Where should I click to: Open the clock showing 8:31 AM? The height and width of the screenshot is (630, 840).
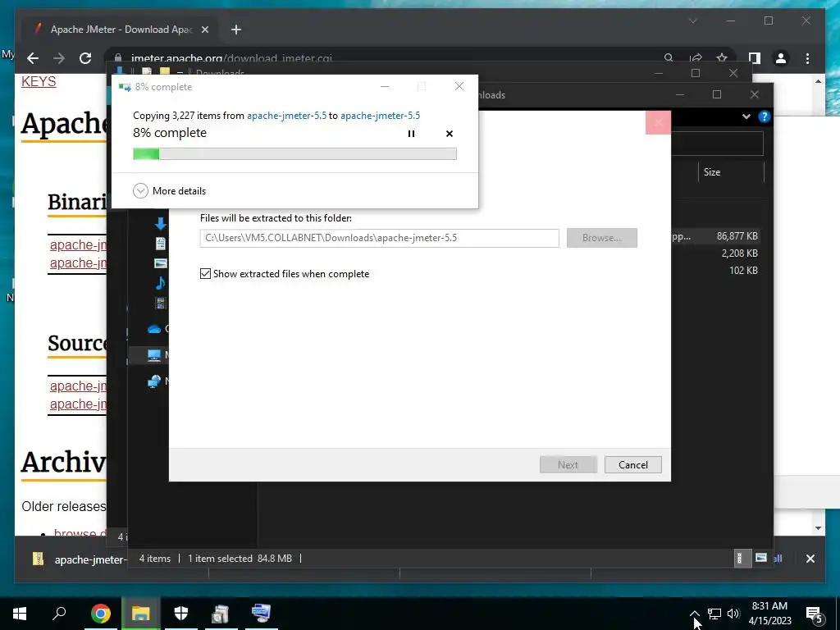click(x=769, y=614)
